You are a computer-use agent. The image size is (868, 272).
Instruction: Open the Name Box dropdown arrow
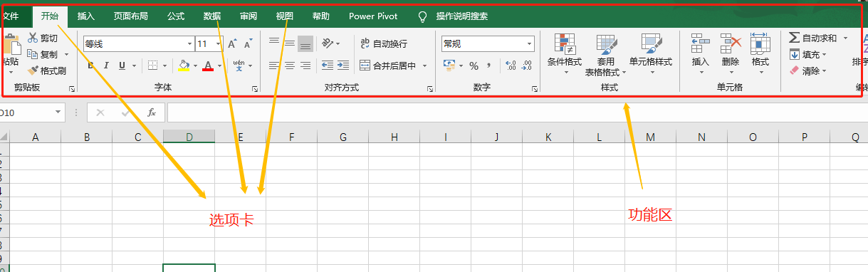coord(58,113)
